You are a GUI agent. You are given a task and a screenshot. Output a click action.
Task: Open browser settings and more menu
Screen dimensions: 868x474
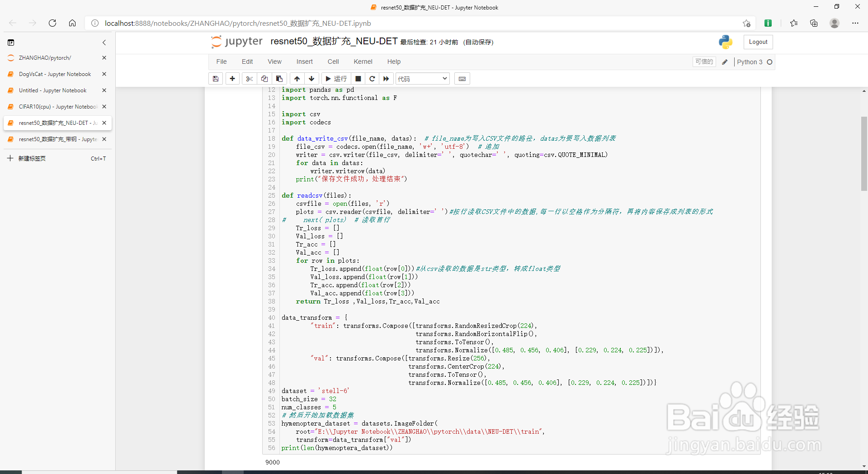coord(855,23)
